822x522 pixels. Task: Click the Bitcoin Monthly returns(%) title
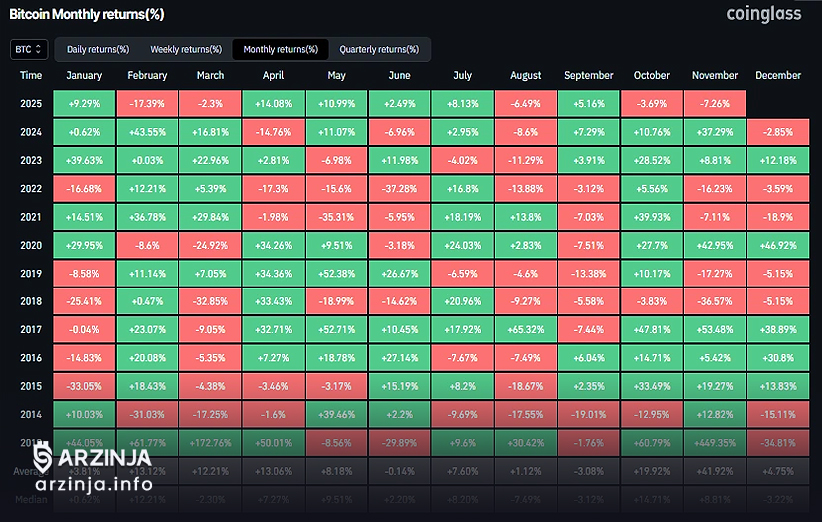click(86, 15)
